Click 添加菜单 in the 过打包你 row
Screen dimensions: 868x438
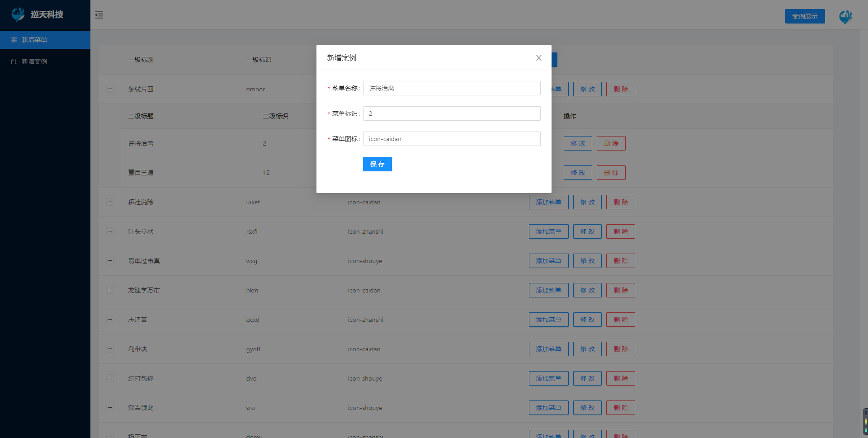pos(549,378)
